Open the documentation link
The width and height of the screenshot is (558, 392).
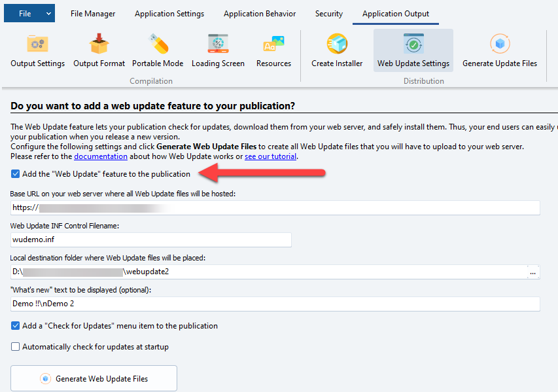(100, 157)
